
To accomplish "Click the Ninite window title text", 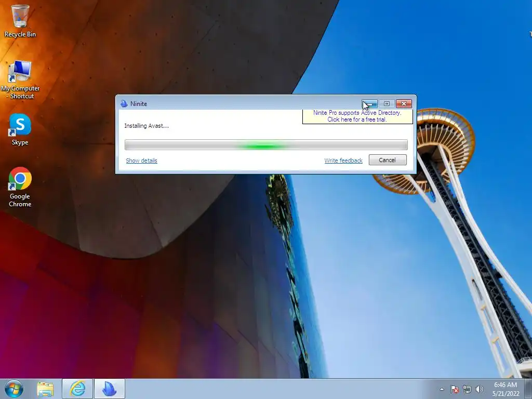I will [x=139, y=104].
